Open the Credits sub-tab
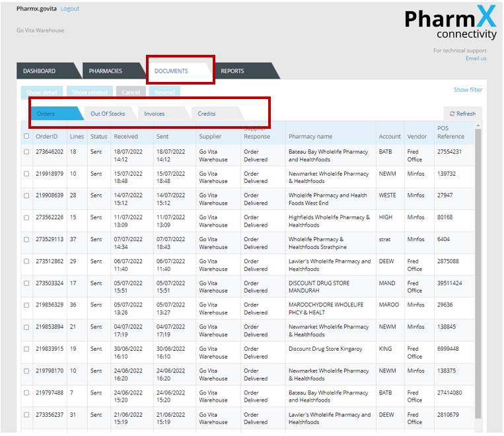This screenshot has height=436, width=504. pyautogui.click(x=207, y=114)
